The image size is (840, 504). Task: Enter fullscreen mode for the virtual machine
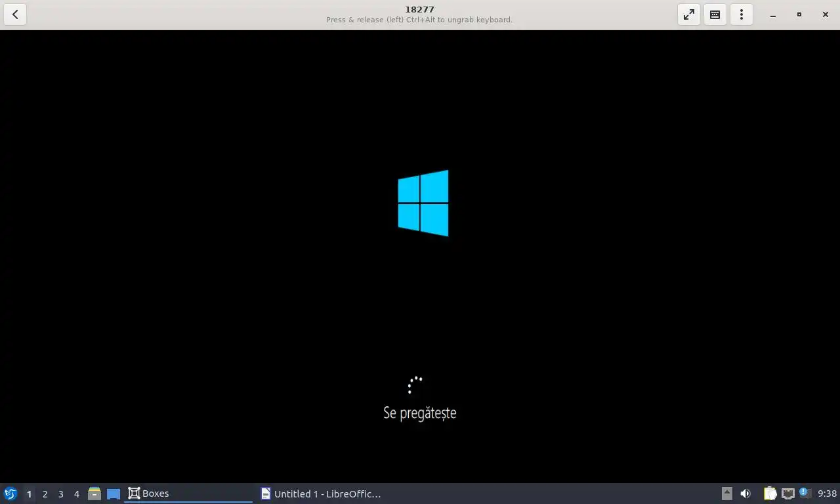point(689,14)
